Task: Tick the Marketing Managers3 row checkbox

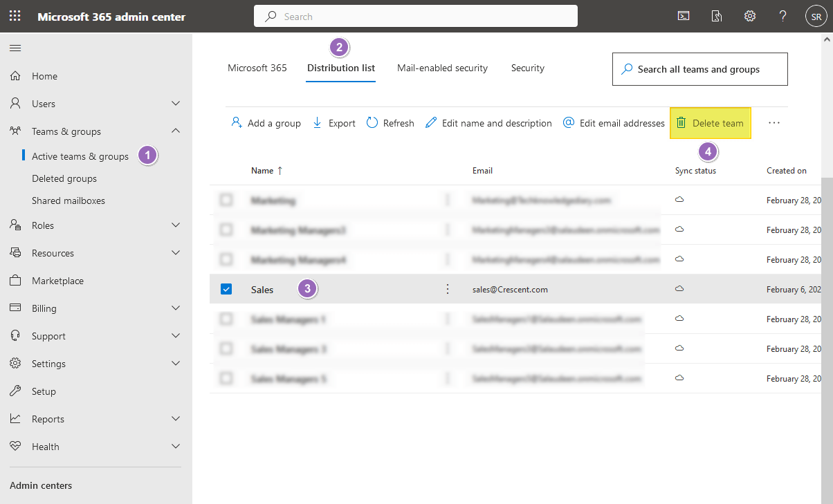Action: 226,230
